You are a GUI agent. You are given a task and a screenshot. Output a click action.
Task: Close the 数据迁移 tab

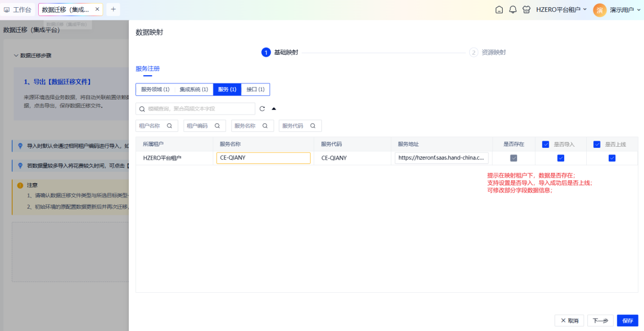click(x=97, y=9)
